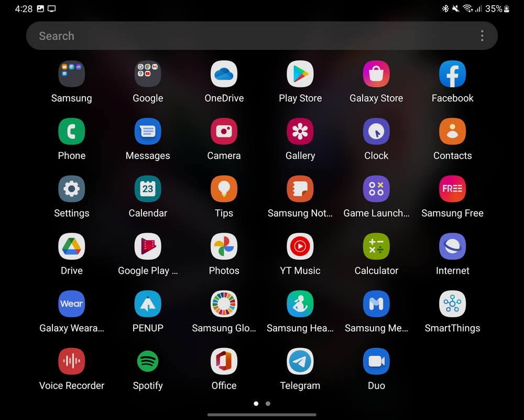This screenshot has width=524, height=420.
Task: Tap the Wi-Fi status icon
Action: point(467,9)
